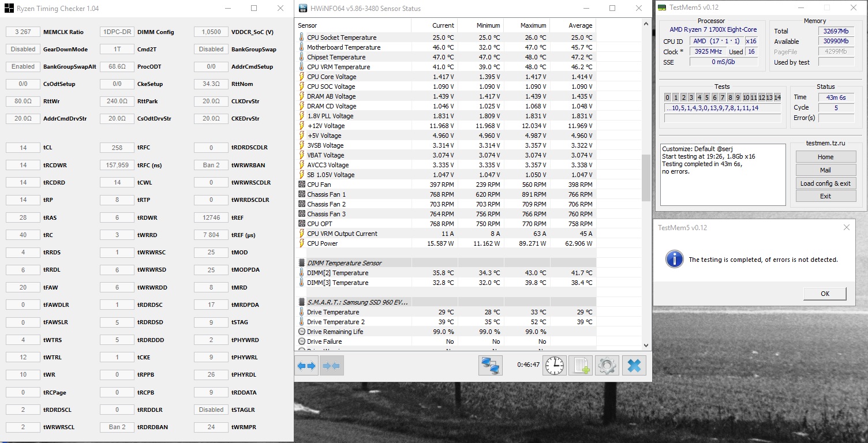Click the Average column header in HWiNFO
This screenshot has height=443, width=868.
[x=573, y=25]
